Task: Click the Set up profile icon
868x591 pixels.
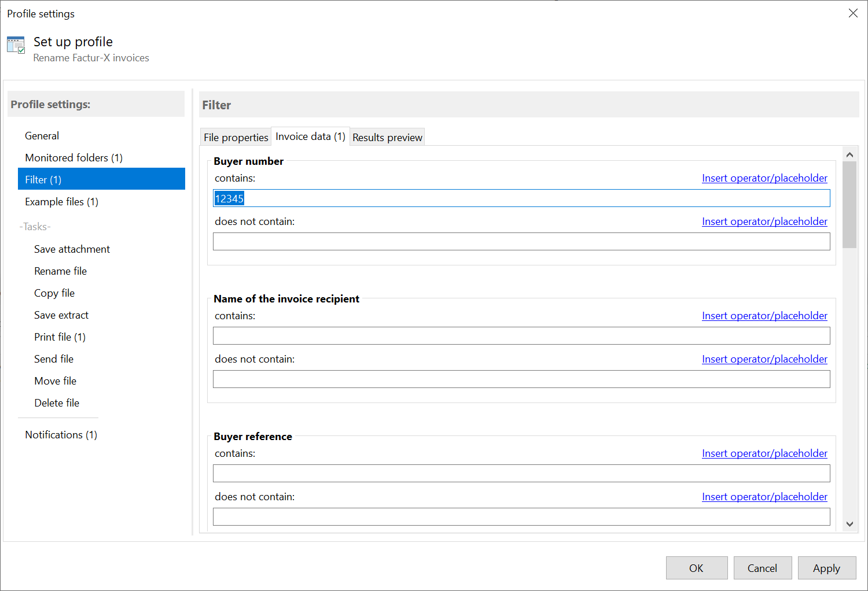Action: [16, 45]
